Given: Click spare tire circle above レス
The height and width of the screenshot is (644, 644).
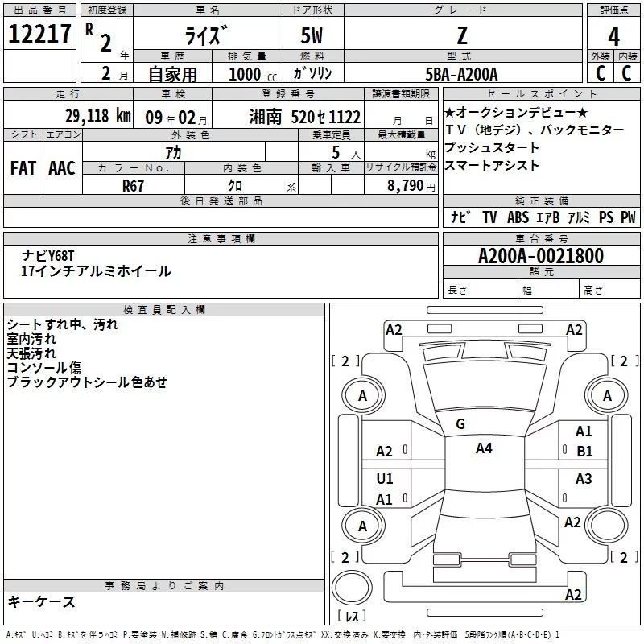Looking at the screenshot, I should tap(352, 588).
